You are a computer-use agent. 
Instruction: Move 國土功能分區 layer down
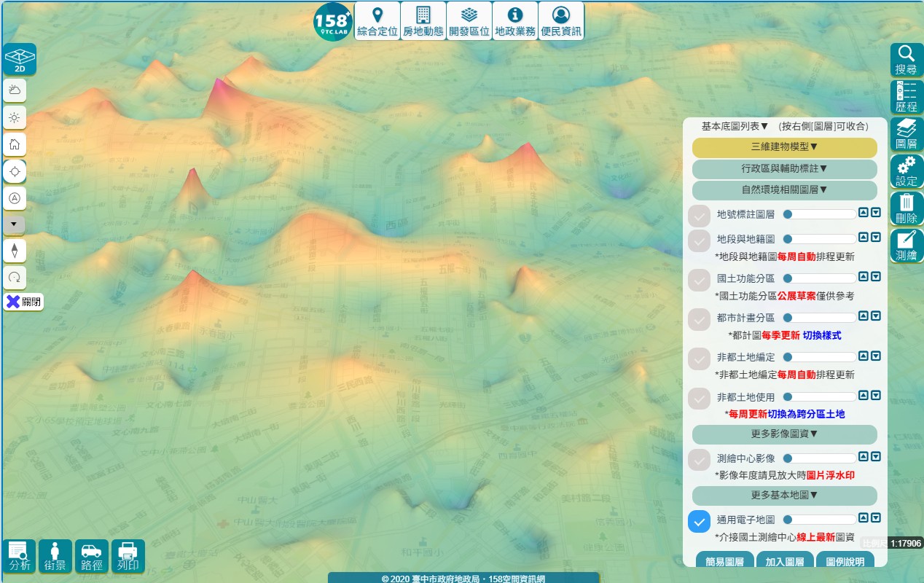pos(876,277)
